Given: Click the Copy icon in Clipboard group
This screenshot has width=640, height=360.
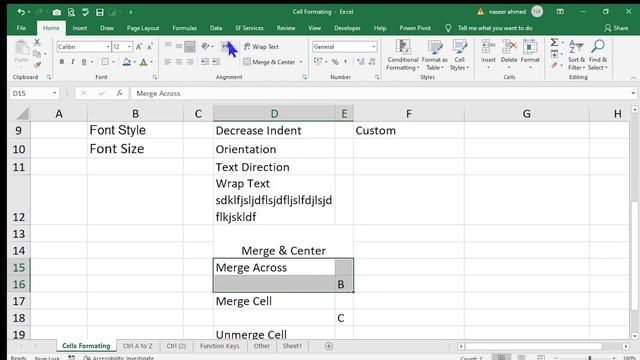Looking at the screenshot, I should pyautogui.click(x=37, y=53).
